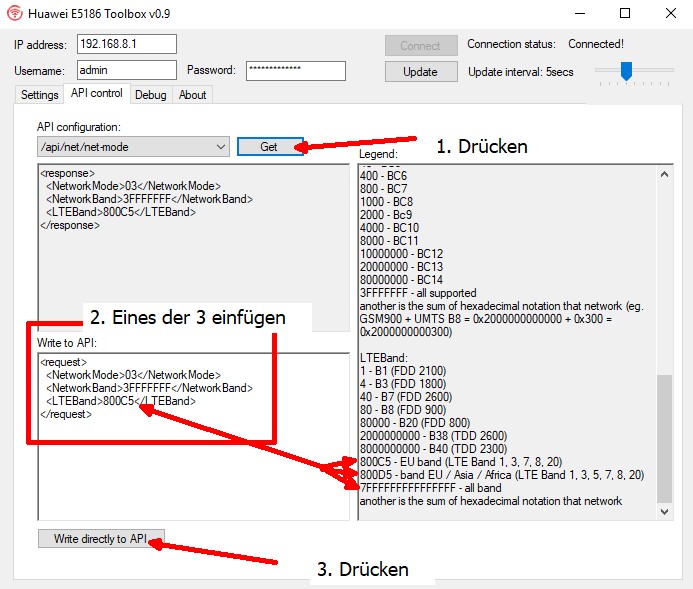
Task: Click the Legend scroll down arrow
Action: coord(664,512)
